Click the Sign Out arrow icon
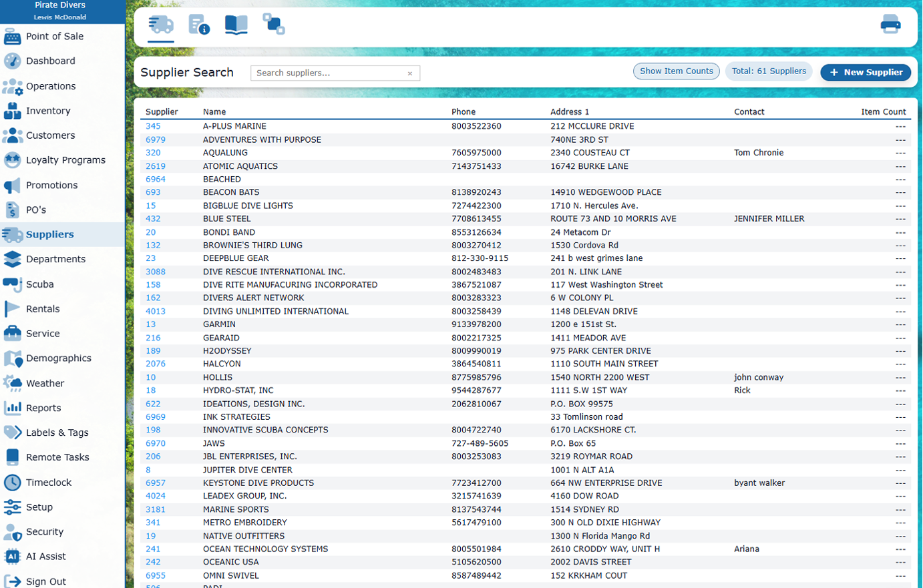Viewport: 923px width, 588px height. [x=12, y=581]
